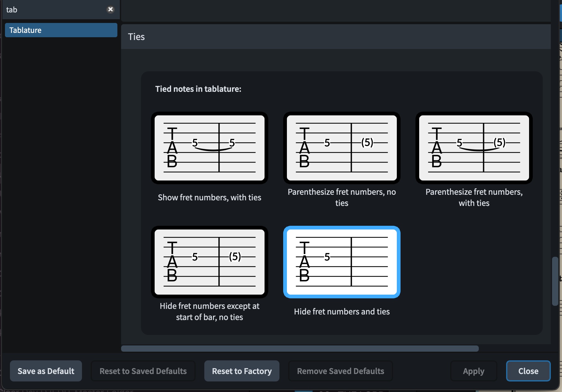Screen dimensions: 562x392
Task: Apply the current tablature settings
Action: click(x=474, y=371)
